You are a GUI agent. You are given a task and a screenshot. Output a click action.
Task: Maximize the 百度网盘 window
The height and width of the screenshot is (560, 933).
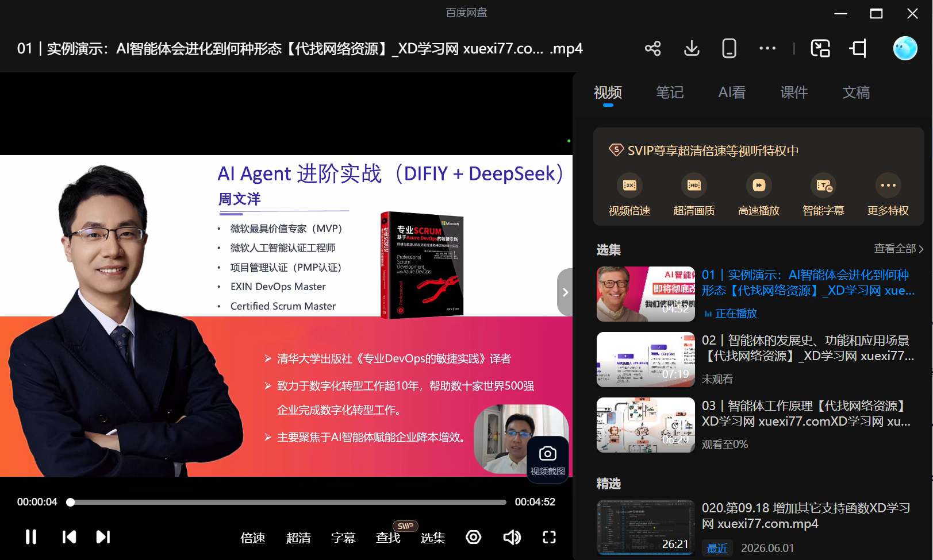(876, 13)
